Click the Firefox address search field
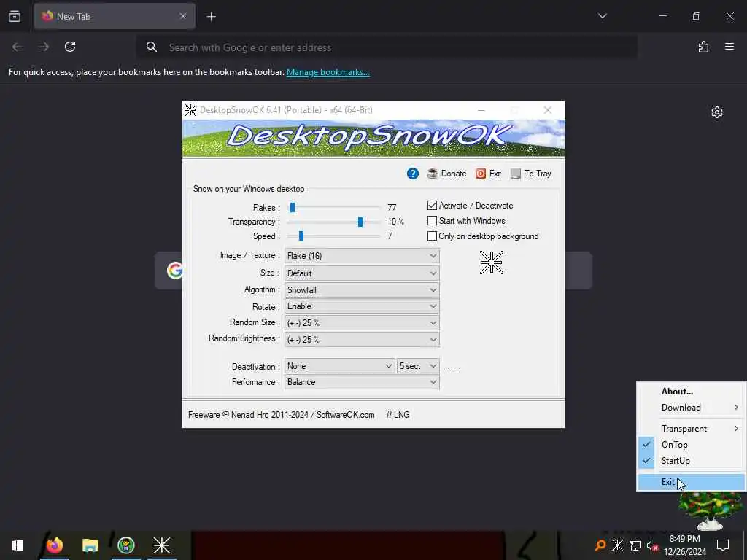The image size is (747, 560). [x=387, y=47]
